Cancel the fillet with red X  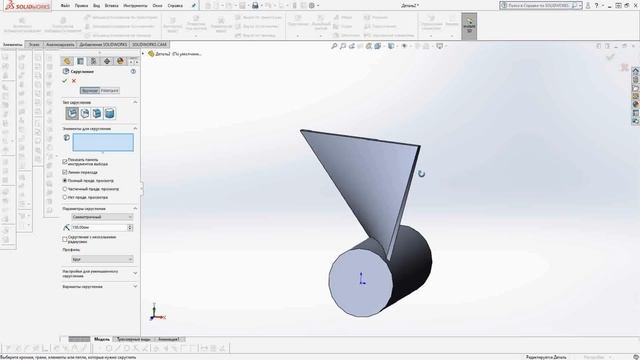(x=74, y=81)
